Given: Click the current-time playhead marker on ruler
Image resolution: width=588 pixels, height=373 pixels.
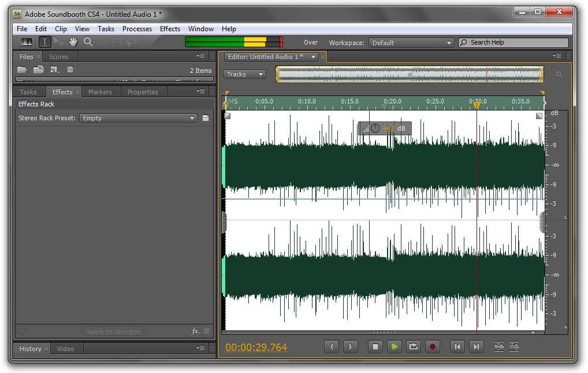Looking at the screenshot, I should click(477, 105).
